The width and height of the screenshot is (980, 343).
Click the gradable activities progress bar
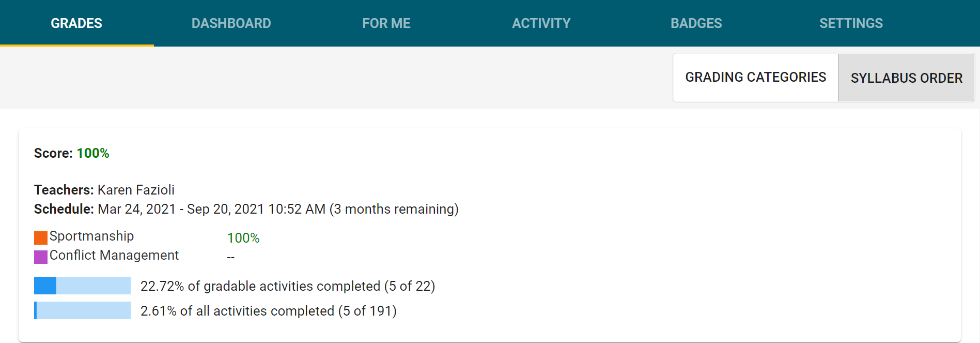pyautogui.click(x=82, y=286)
